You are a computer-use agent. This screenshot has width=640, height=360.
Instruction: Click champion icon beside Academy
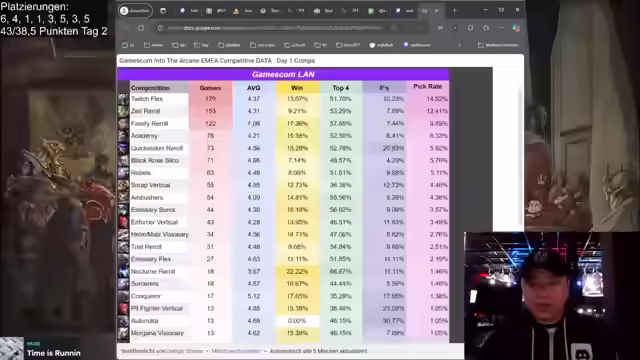[x=123, y=136]
